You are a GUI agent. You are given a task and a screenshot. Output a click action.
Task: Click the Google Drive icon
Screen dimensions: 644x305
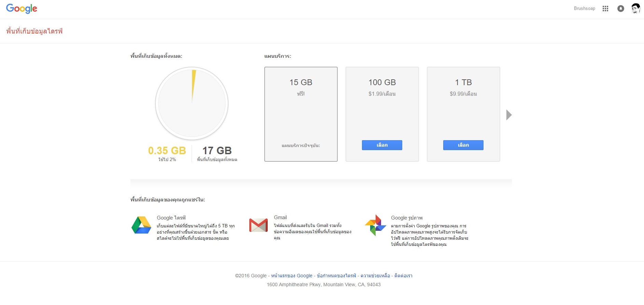click(141, 225)
